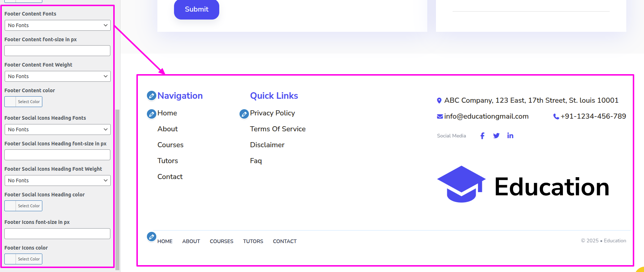Open the Facebook social media icon
Screen dimensions: 644x272
click(482, 136)
